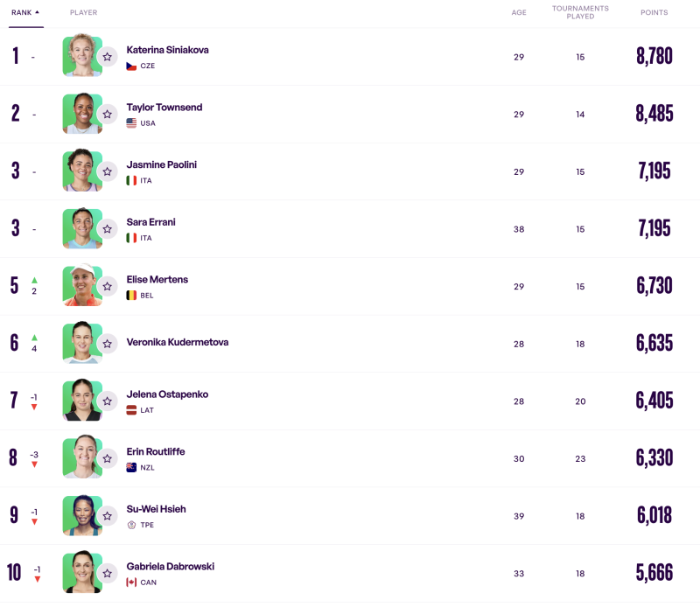The height and width of the screenshot is (607, 700).
Task: Click the star icon for Erin Routliffe
Action: click(107, 458)
